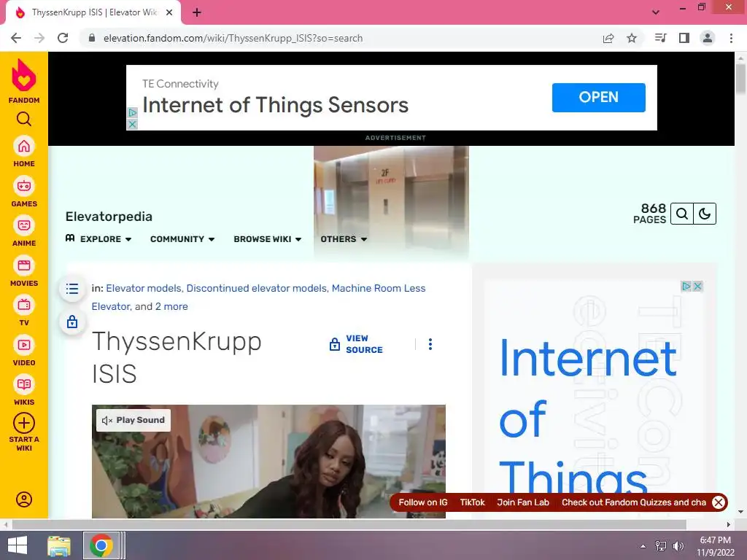
Task: Show hidden system tray icons
Action: coord(643,546)
